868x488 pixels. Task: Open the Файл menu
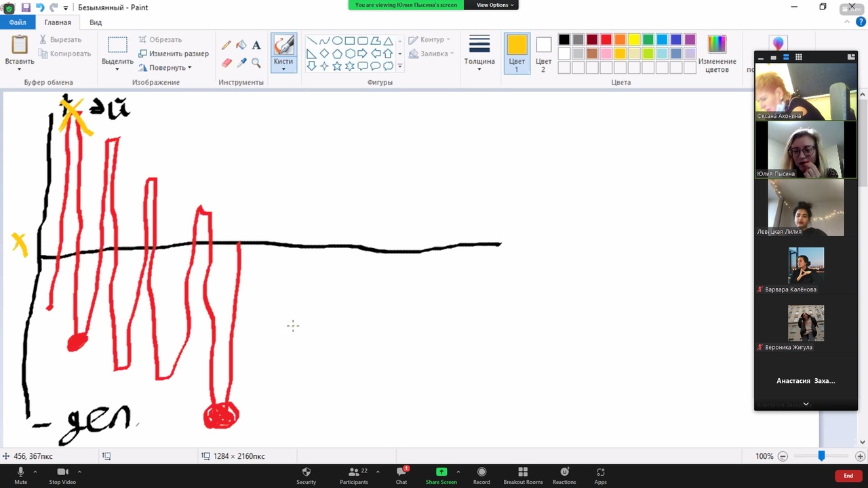[18, 22]
